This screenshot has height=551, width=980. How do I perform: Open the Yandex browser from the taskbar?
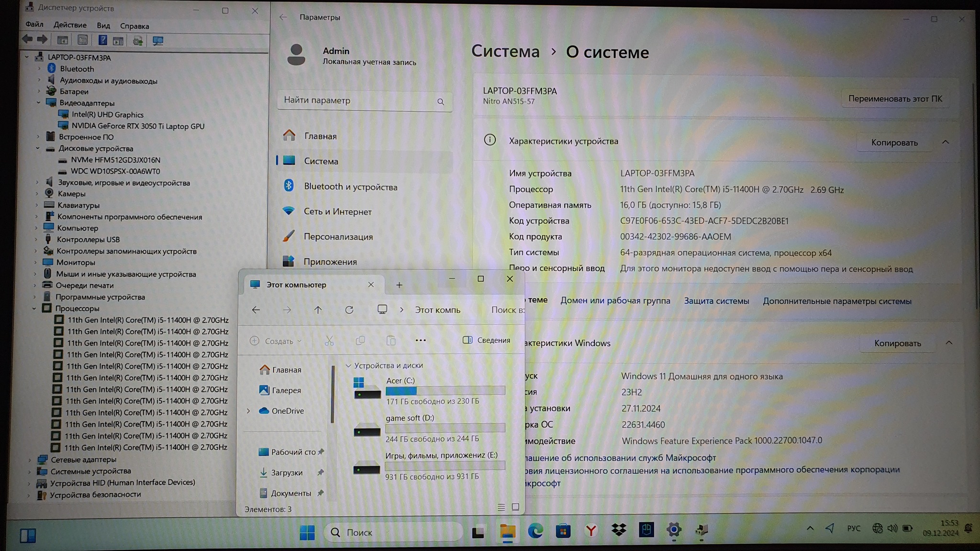[591, 530]
